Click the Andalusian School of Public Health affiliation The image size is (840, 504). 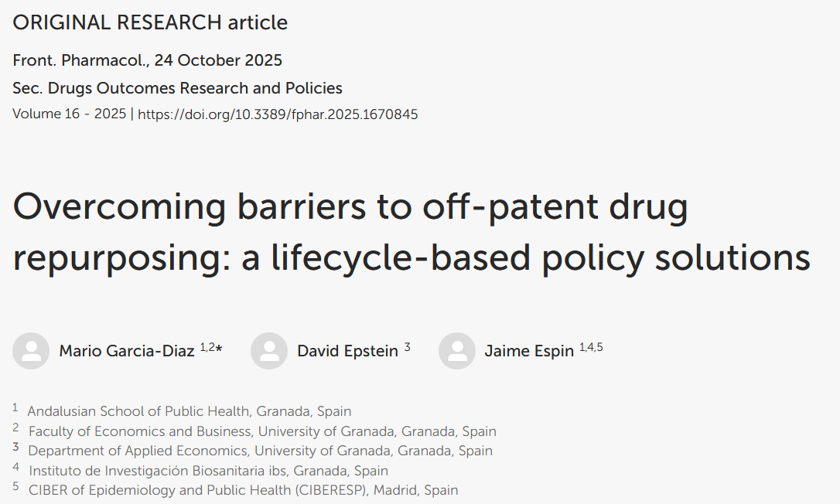pyautogui.click(x=189, y=411)
